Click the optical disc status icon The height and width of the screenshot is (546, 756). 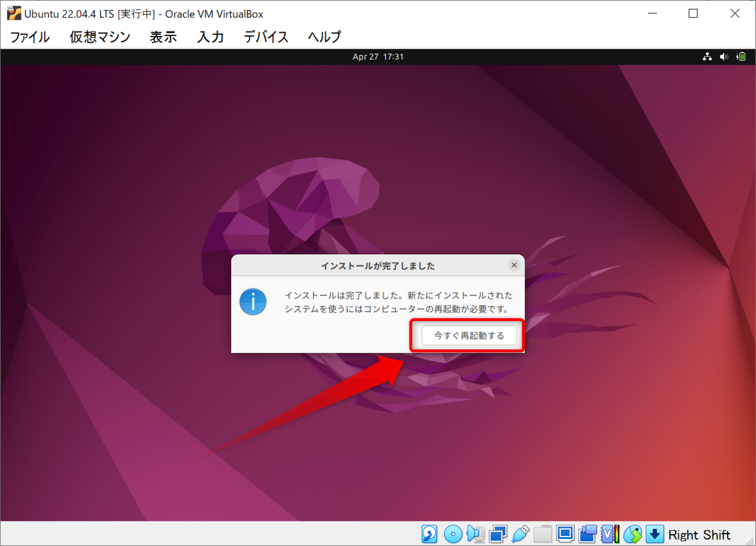[x=453, y=534]
